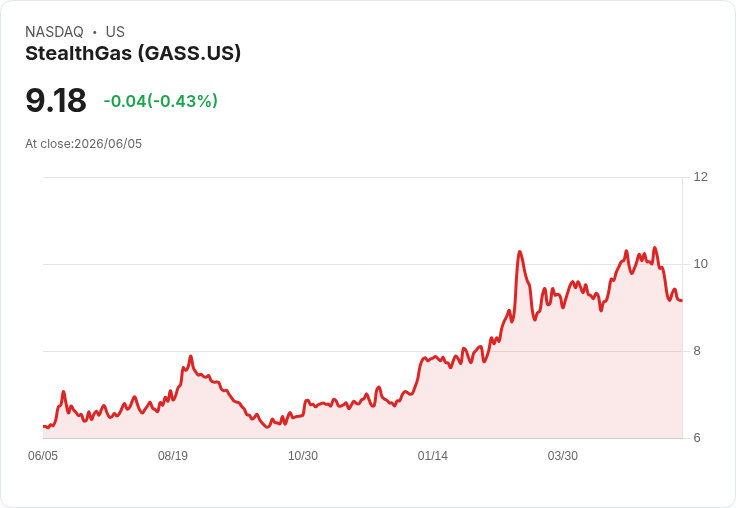The width and height of the screenshot is (736, 508).
Task: Click the 6 price axis label
Action: click(697, 438)
